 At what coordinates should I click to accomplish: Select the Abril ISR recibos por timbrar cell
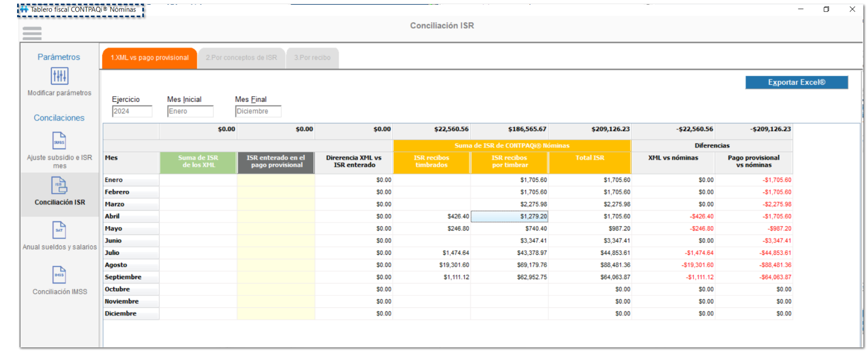pos(509,216)
